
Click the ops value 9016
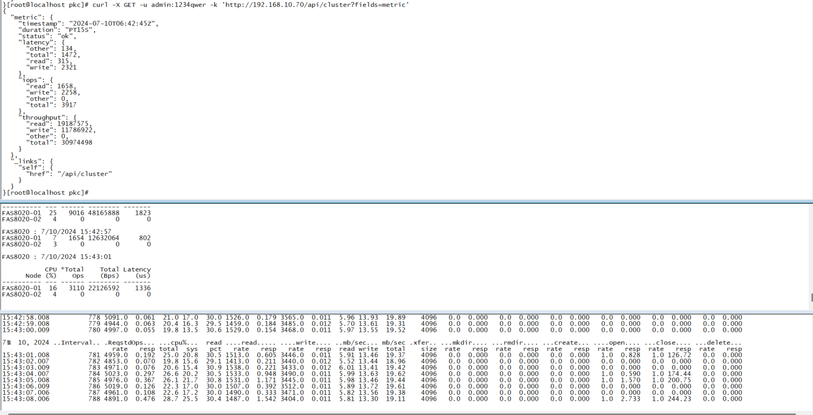76,213
